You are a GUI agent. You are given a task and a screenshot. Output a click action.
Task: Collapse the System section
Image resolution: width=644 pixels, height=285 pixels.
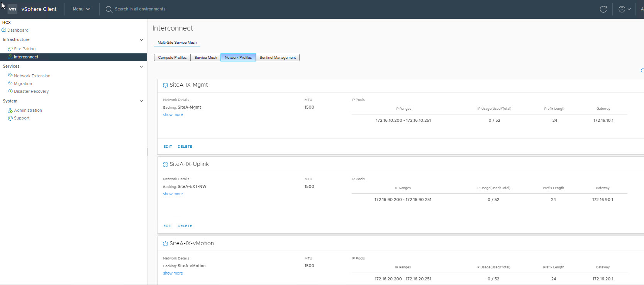(x=141, y=101)
